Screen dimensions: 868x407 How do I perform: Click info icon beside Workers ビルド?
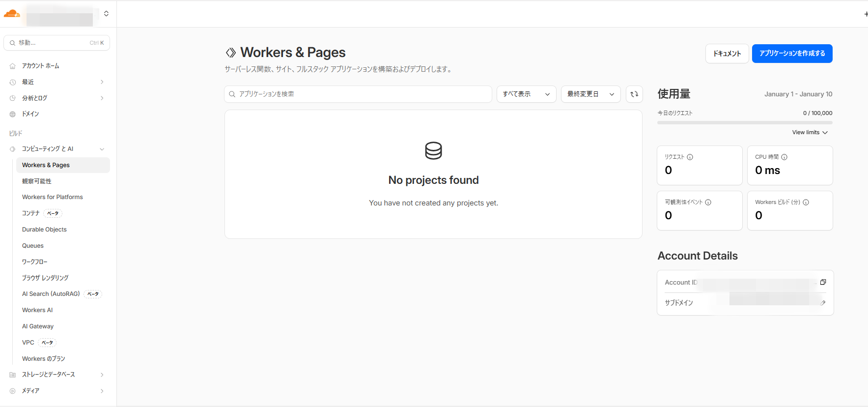click(806, 203)
